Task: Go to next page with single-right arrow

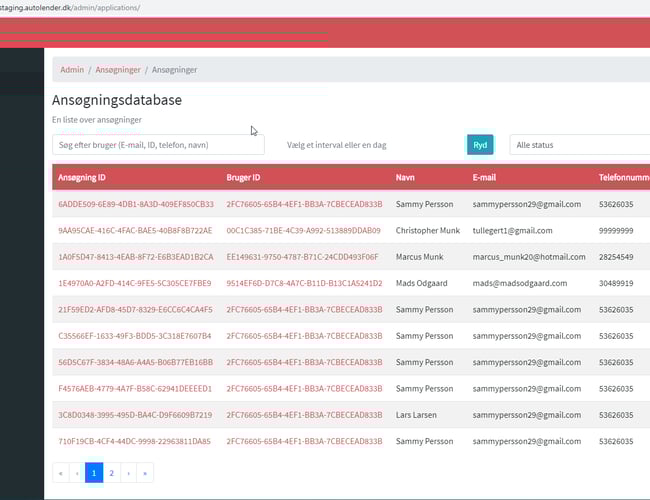Action: tap(128, 473)
